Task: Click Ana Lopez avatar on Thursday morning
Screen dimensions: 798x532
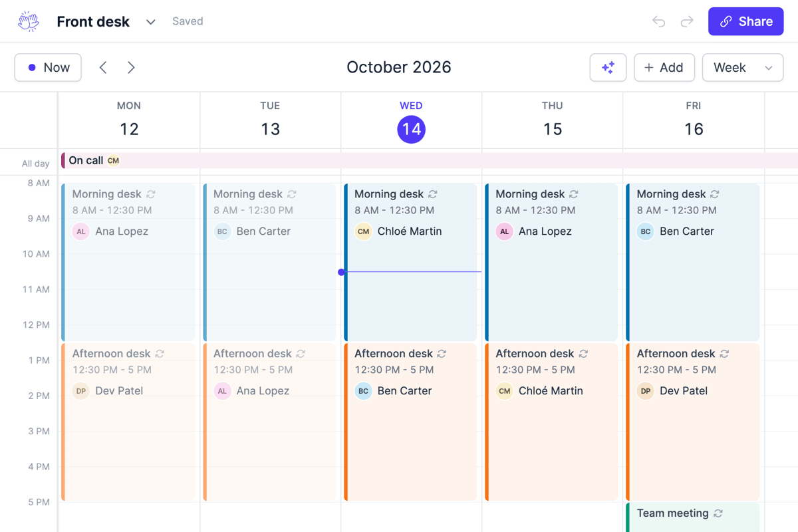Action: coord(504,231)
